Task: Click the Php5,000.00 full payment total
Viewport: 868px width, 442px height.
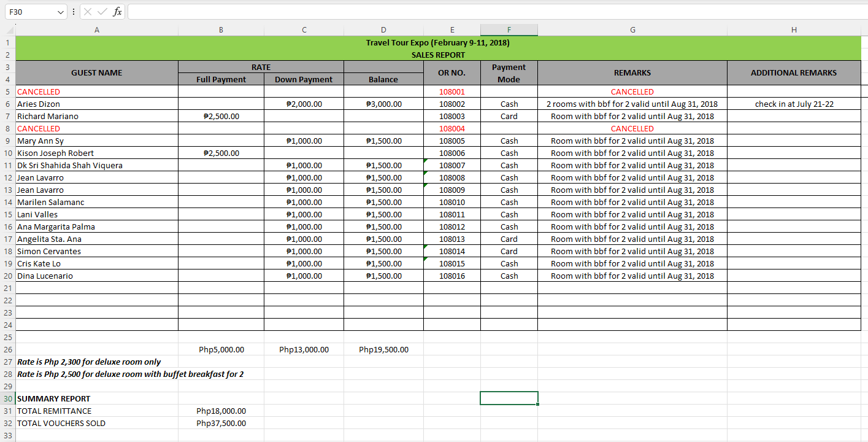Action: tap(221, 349)
